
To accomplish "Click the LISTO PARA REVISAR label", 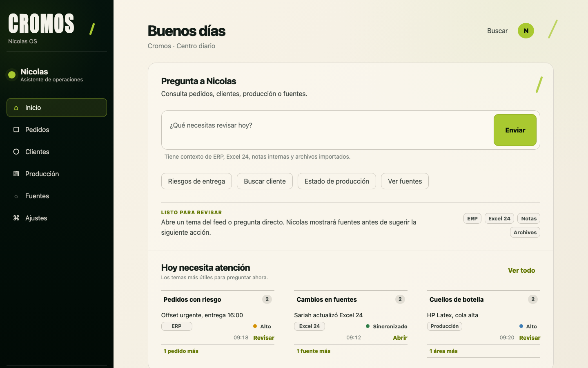I will (x=192, y=213).
